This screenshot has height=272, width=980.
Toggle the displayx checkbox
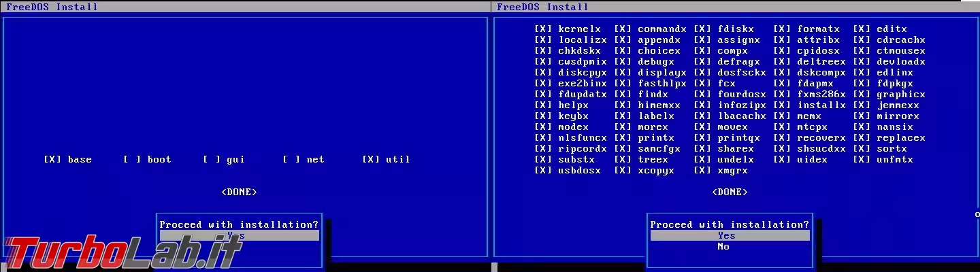coord(623,73)
